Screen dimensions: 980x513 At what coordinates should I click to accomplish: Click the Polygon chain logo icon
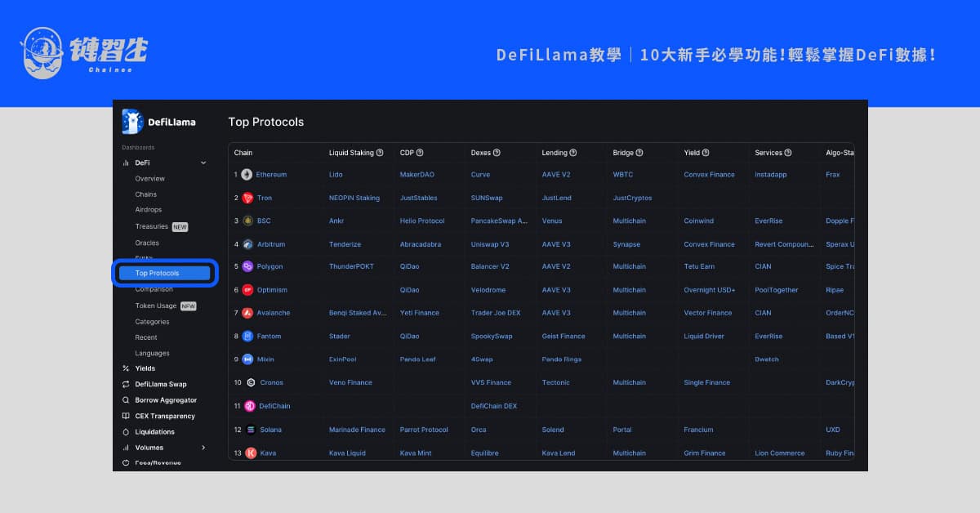click(247, 266)
